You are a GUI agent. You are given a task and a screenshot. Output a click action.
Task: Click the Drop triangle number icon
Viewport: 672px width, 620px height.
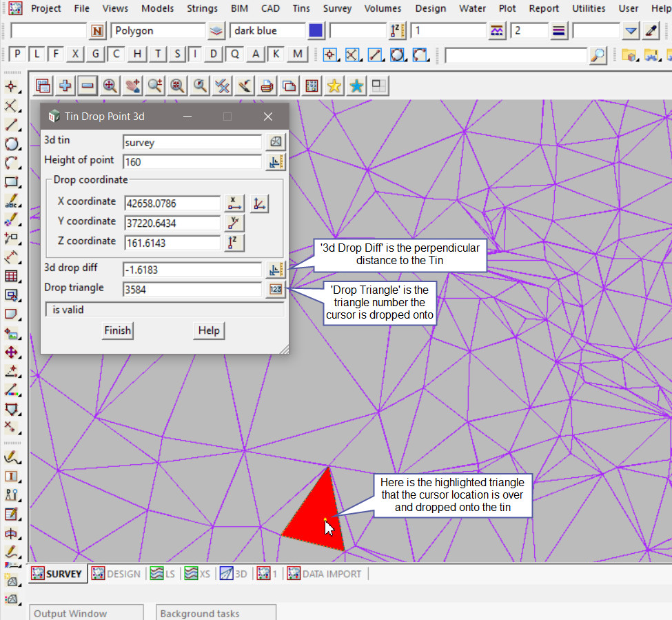276,290
